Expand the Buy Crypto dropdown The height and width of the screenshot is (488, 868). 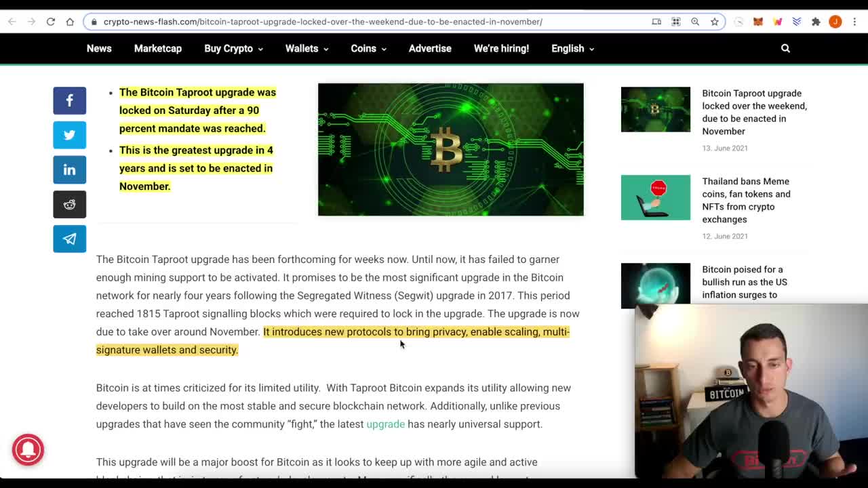[233, 48]
